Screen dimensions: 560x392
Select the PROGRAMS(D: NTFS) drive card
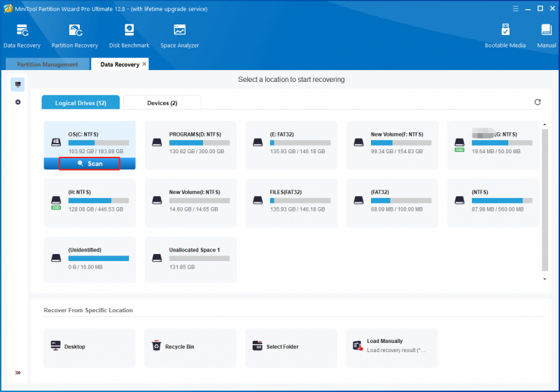click(190, 146)
